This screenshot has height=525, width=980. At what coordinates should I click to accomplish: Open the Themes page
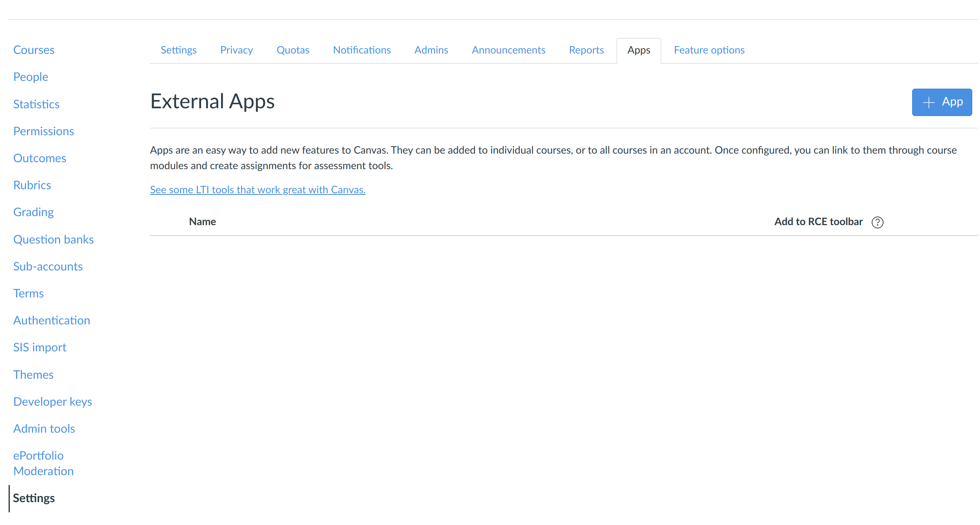click(34, 375)
